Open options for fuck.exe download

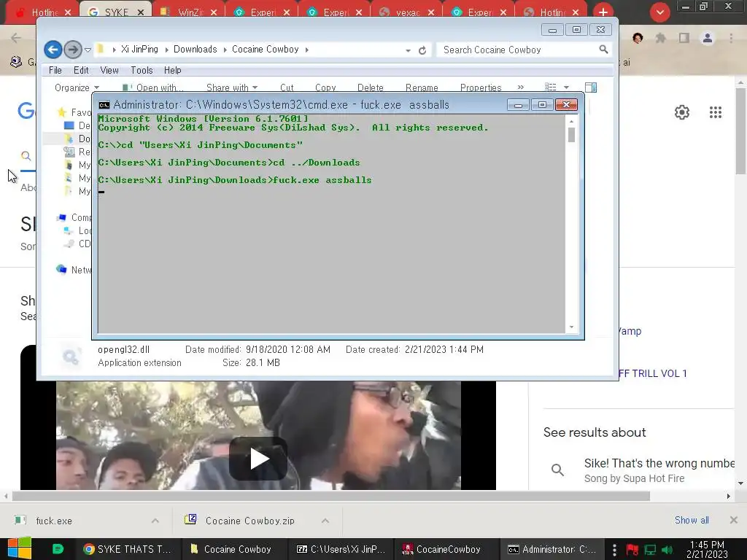(155, 521)
